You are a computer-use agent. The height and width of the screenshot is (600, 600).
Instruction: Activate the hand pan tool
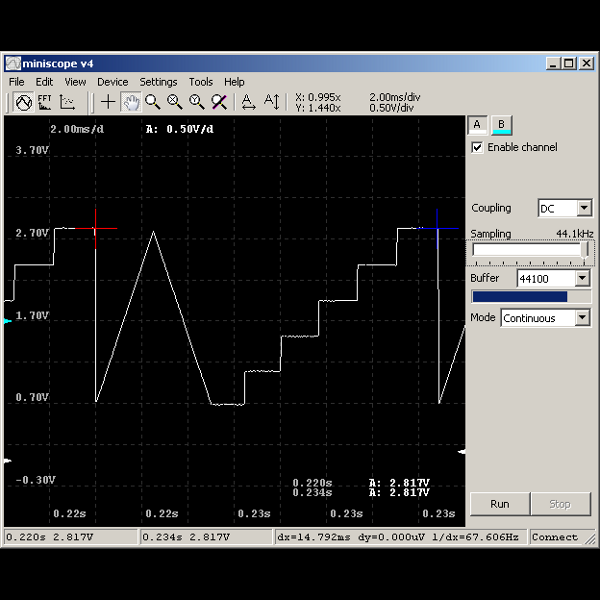pyautogui.click(x=131, y=102)
